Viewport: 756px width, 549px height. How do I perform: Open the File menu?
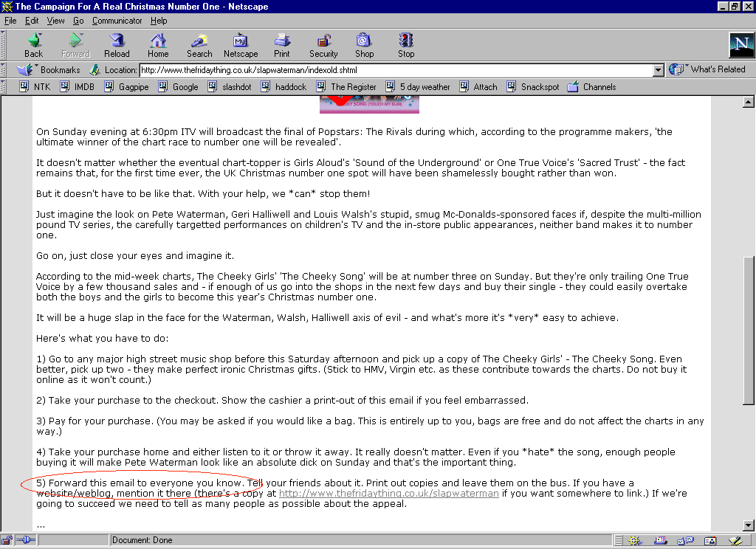point(10,21)
